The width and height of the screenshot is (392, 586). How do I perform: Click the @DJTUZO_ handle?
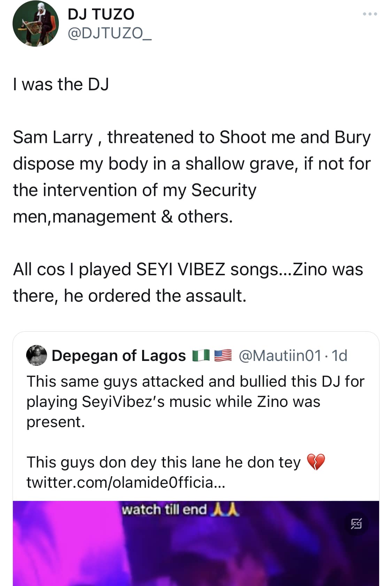(x=109, y=33)
